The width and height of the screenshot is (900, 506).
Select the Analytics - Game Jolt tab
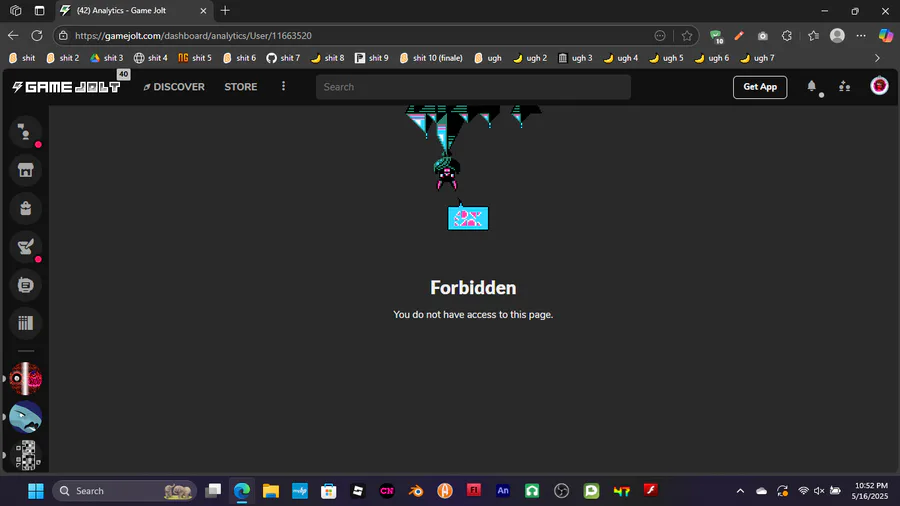[x=134, y=10]
